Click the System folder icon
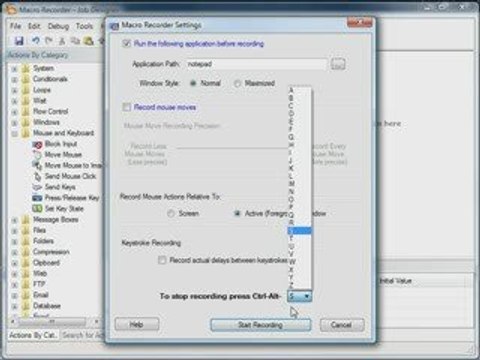Image resolution: width=480 pixels, height=360 pixels. pos(26,68)
